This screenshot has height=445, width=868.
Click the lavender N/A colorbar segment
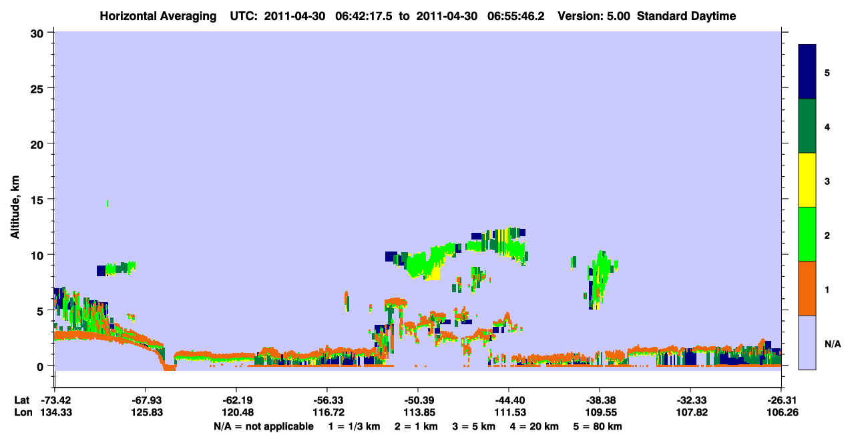coord(807,342)
